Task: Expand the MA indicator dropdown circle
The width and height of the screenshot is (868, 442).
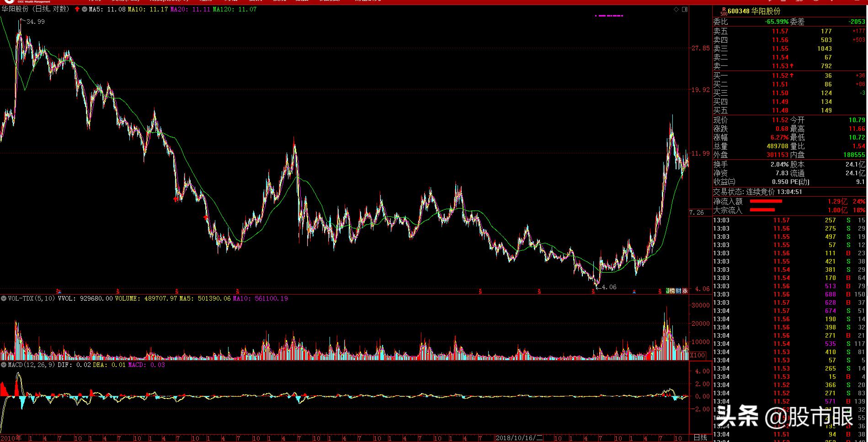Action: click(x=85, y=9)
